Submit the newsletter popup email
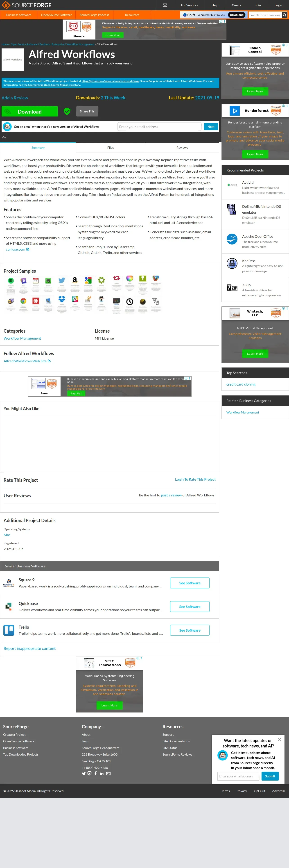Viewport: 289px width, 868px height. click(x=270, y=776)
